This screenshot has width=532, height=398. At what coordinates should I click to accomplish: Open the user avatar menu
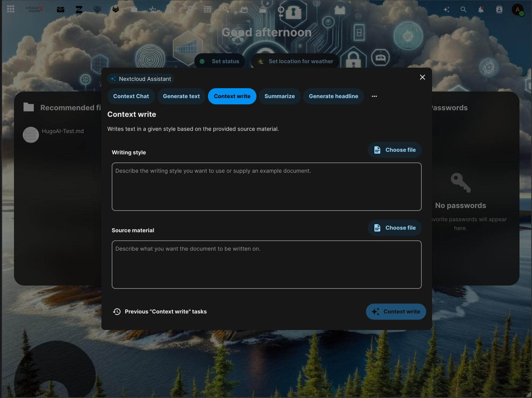click(x=518, y=10)
